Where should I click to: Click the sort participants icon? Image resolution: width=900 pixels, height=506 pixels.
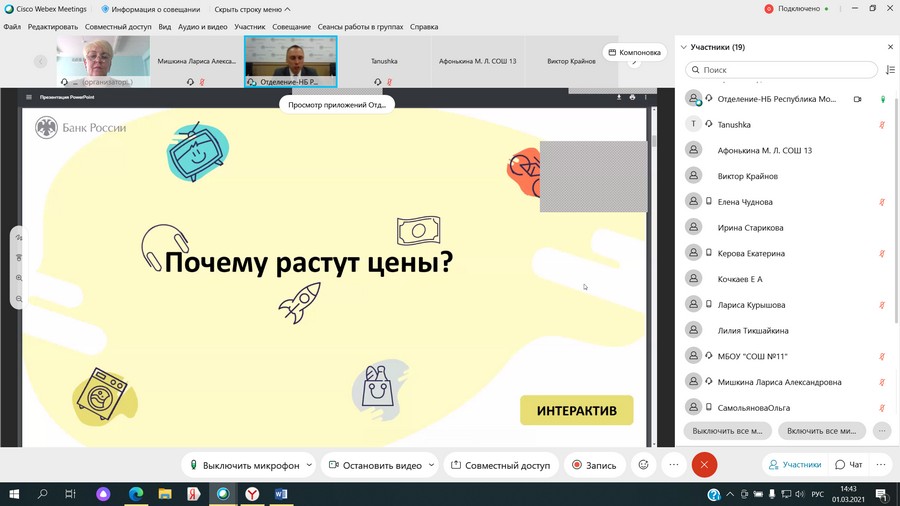(x=890, y=70)
